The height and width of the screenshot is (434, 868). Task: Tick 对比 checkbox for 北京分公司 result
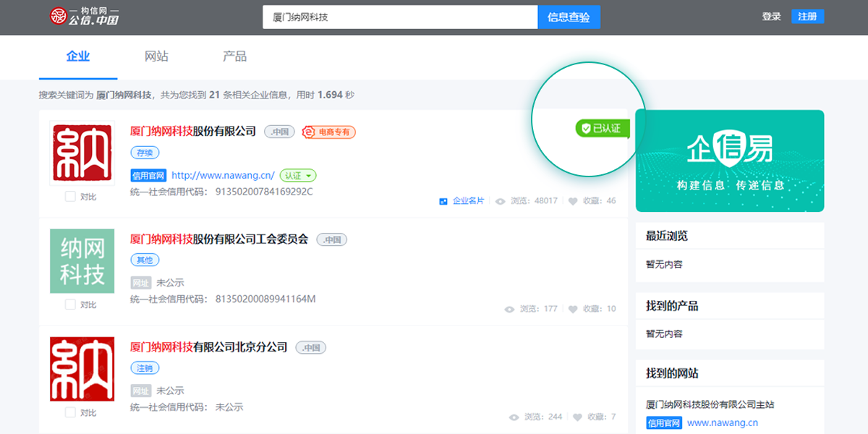[70, 412]
